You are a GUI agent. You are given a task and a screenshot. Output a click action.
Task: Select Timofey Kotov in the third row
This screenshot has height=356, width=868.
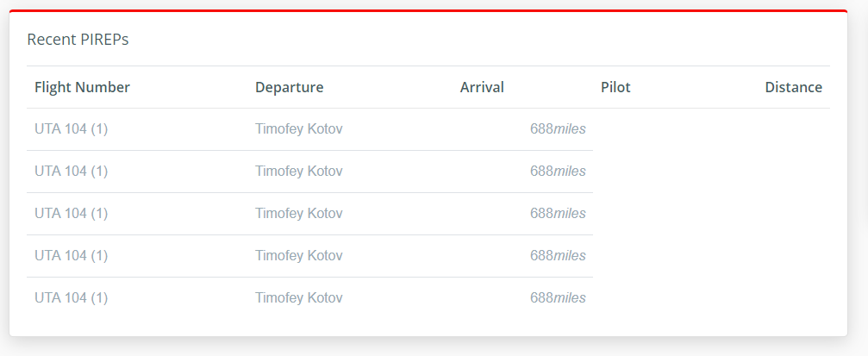point(298,214)
